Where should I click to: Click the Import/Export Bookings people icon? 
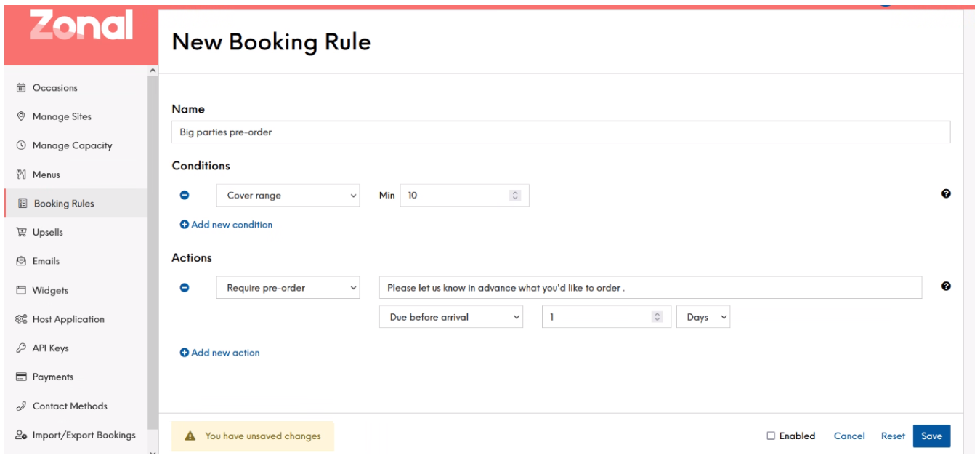pyautogui.click(x=21, y=435)
